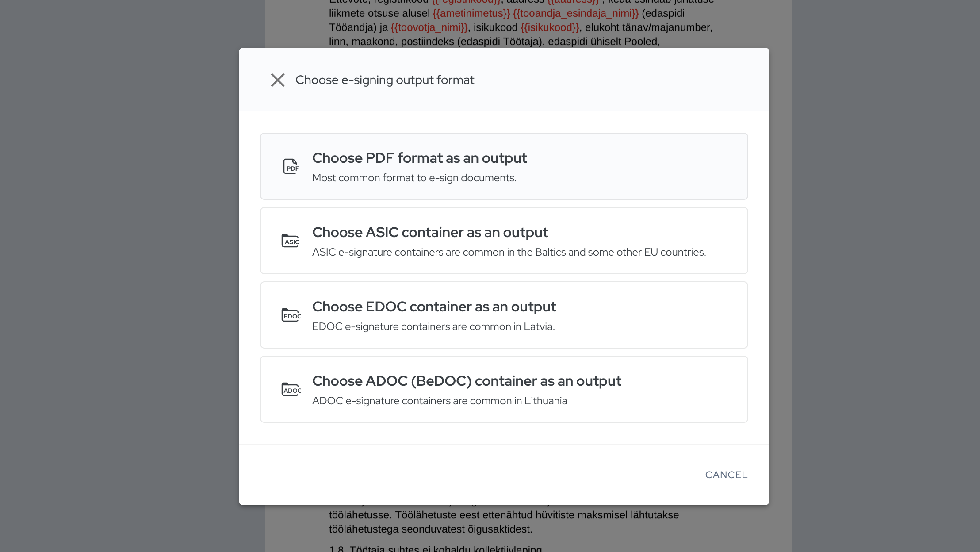
Task: Select the PDF format file icon
Action: pyautogui.click(x=291, y=166)
